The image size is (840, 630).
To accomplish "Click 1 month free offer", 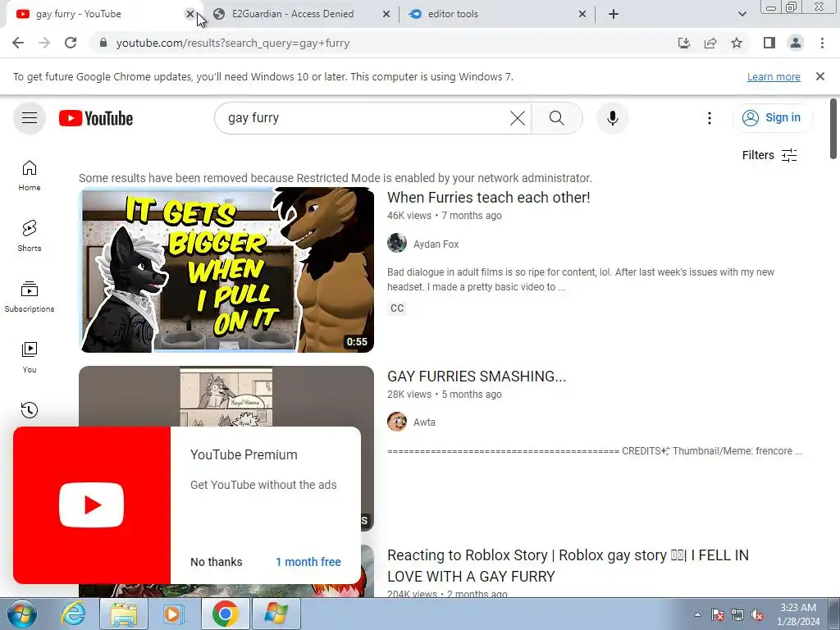I will (308, 562).
